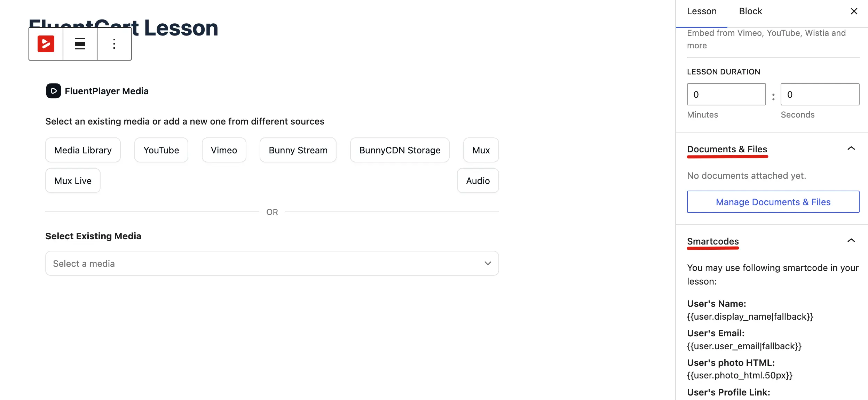Choose Media Library as the source

point(83,150)
